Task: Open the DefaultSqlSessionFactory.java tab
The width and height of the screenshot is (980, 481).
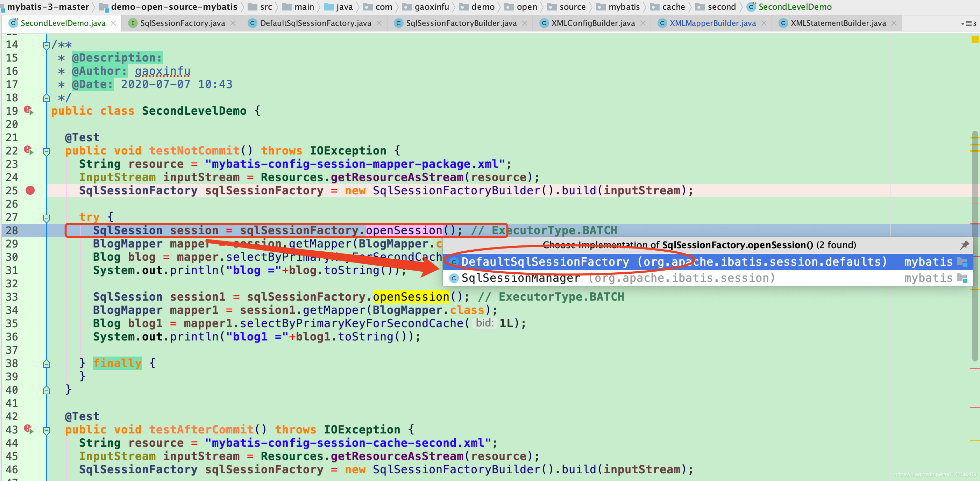Action: click(x=315, y=23)
